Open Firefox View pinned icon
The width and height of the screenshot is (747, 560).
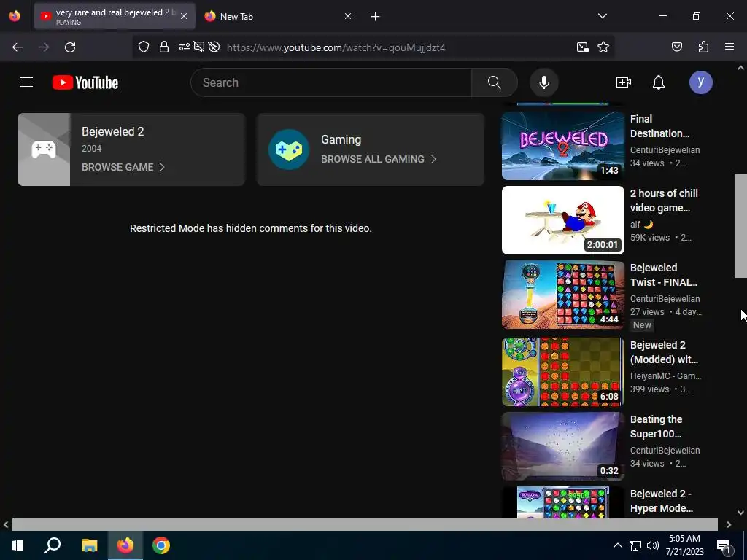coord(15,16)
